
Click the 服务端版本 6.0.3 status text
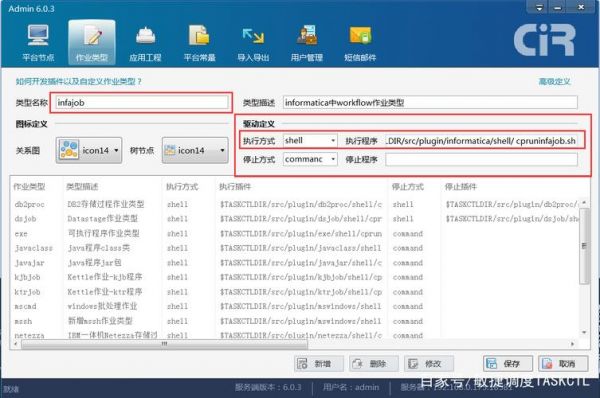click(268, 387)
